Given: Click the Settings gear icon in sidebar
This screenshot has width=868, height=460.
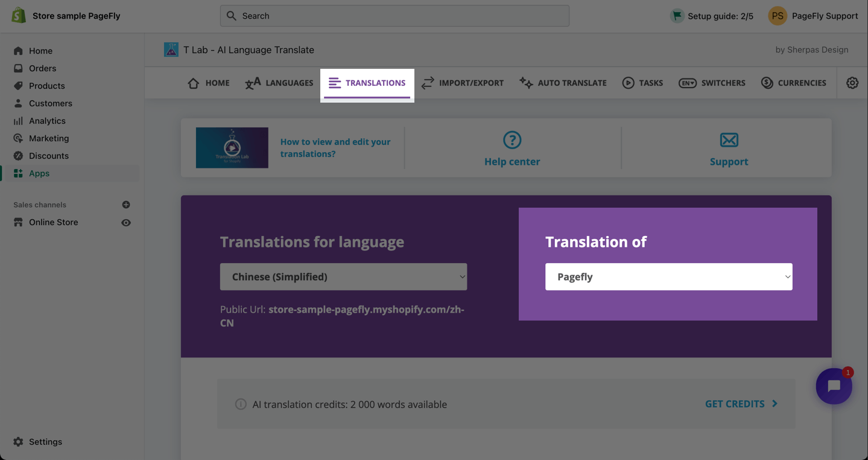Looking at the screenshot, I should (x=18, y=442).
